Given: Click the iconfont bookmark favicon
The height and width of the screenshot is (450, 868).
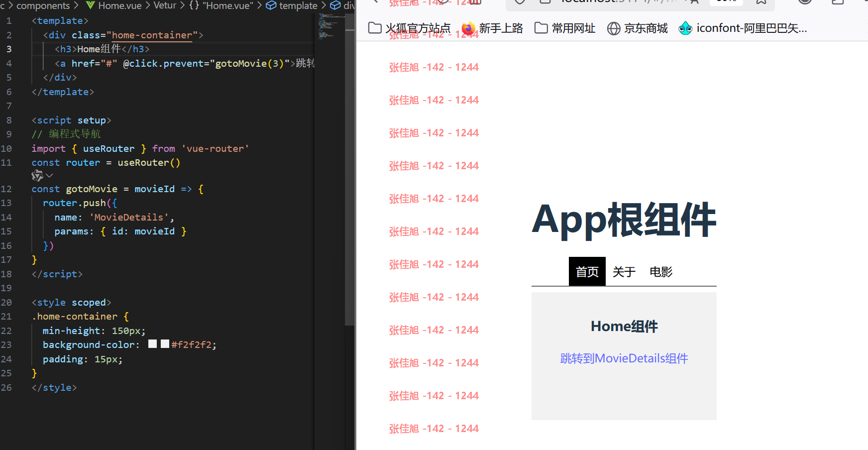Looking at the screenshot, I should click(685, 28).
